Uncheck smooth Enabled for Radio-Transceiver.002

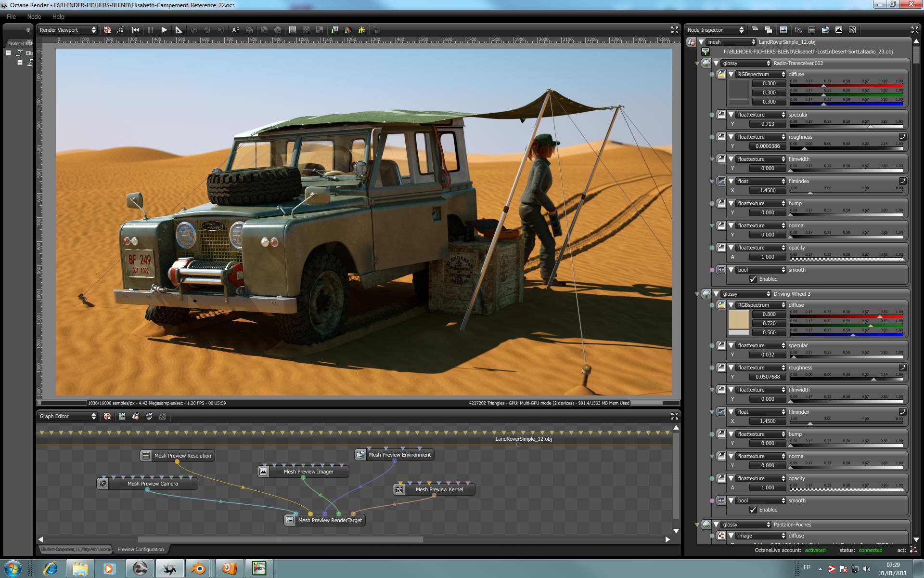point(753,279)
